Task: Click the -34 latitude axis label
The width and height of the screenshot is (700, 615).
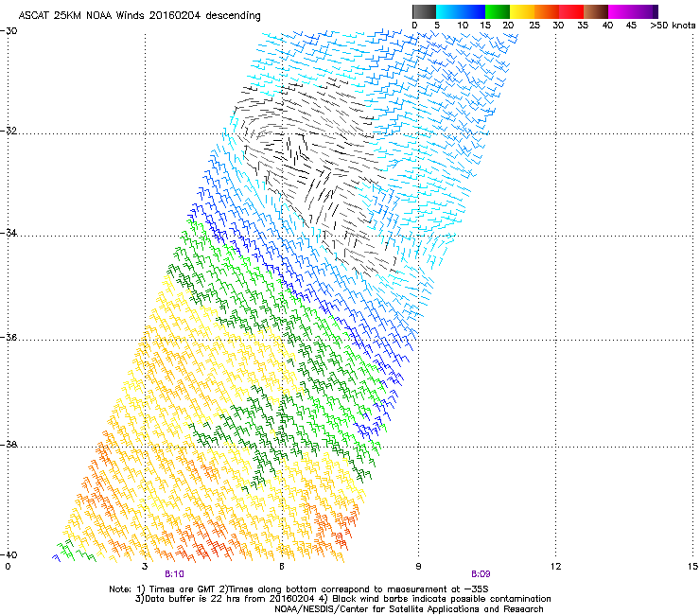Action: click(x=9, y=233)
